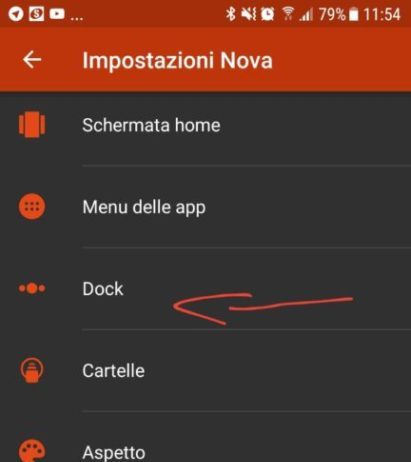The width and height of the screenshot is (411, 462).
Task: Tap the Bluetooth status icon
Action: click(230, 14)
